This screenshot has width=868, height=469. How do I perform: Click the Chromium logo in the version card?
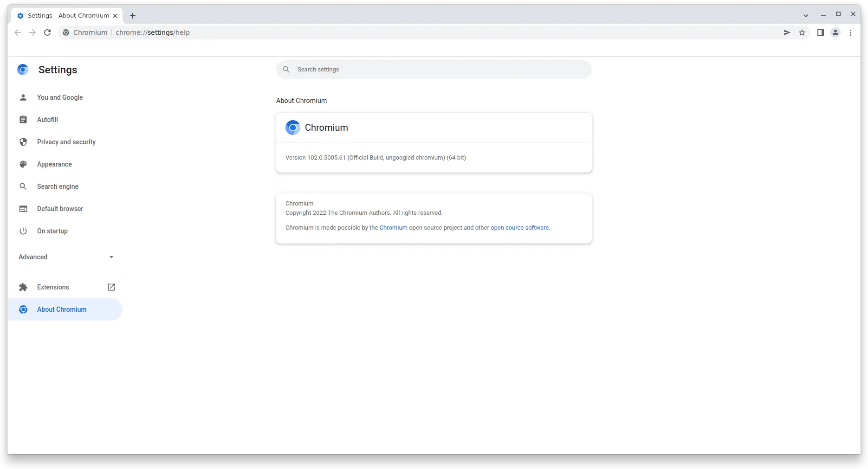click(x=293, y=128)
